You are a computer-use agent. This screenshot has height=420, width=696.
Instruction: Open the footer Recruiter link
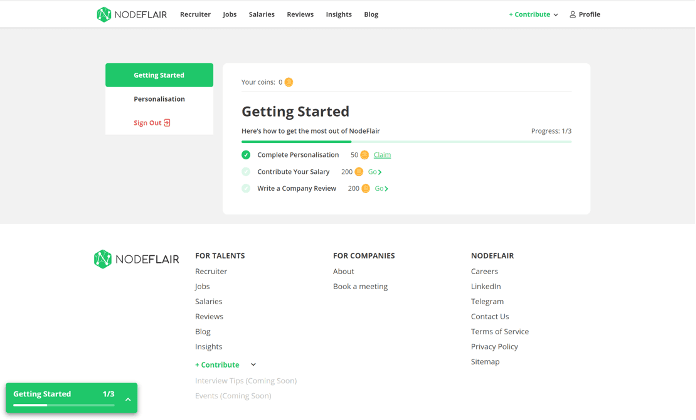[211, 271]
